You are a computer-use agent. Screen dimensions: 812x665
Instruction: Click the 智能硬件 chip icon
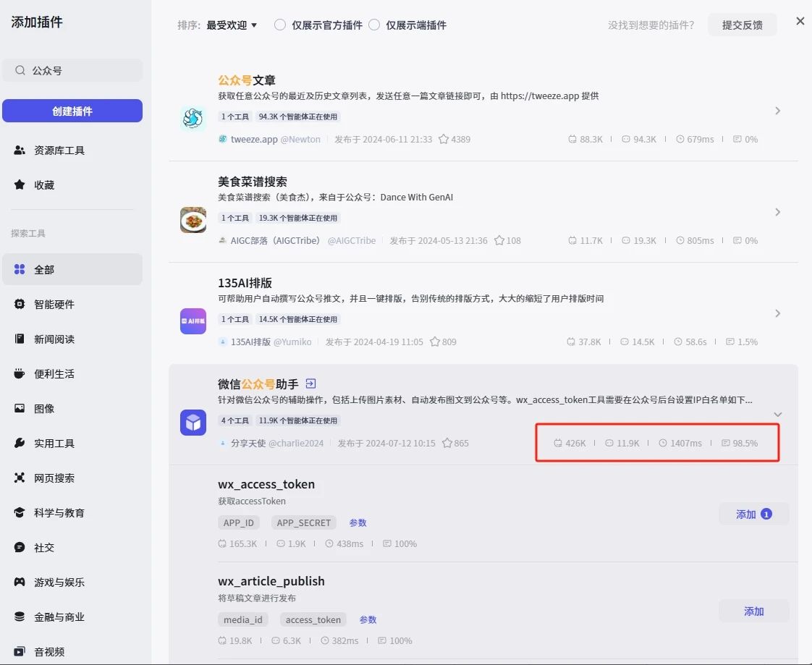20,304
